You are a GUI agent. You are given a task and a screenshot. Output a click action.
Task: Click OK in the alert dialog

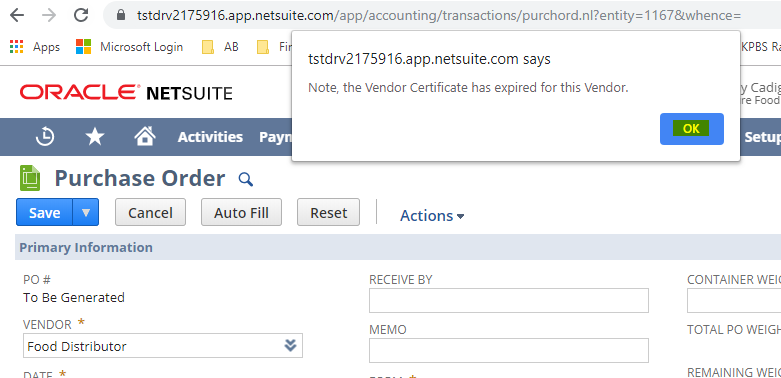tap(691, 129)
